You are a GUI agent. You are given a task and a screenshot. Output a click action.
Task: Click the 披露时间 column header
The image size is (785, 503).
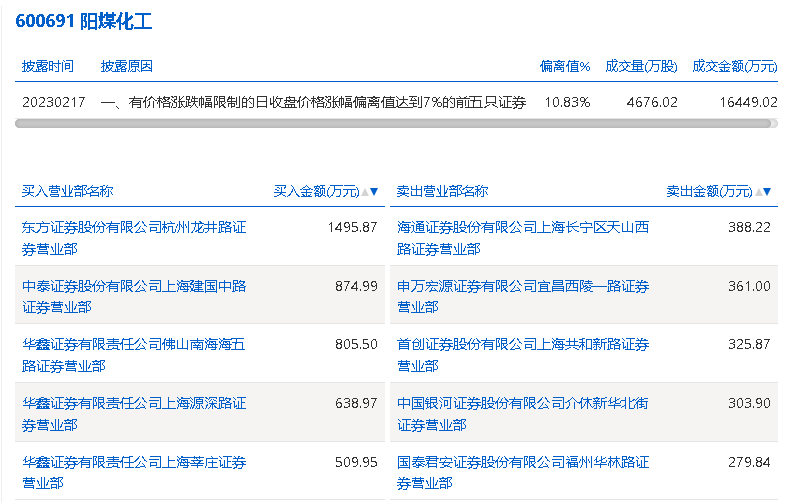(48, 66)
